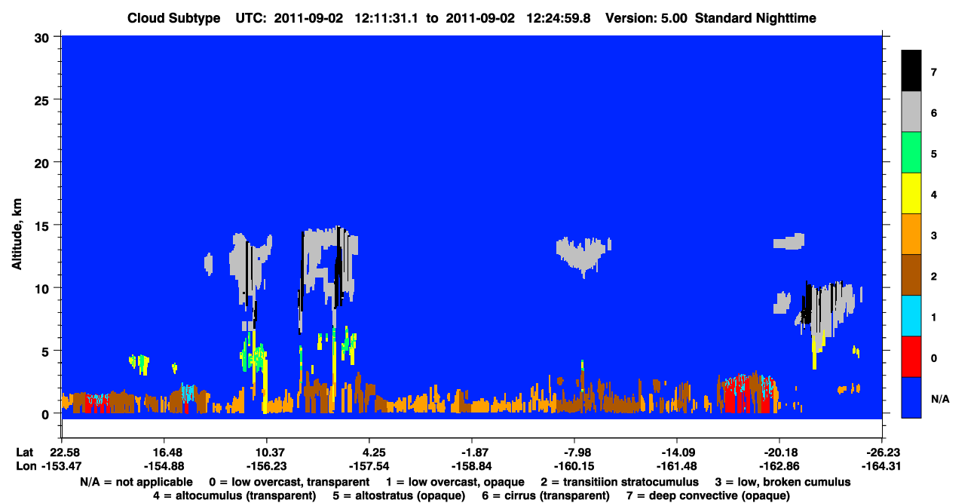
Task: Click the start time '12:11:31.1'
Action: point(385,17)
